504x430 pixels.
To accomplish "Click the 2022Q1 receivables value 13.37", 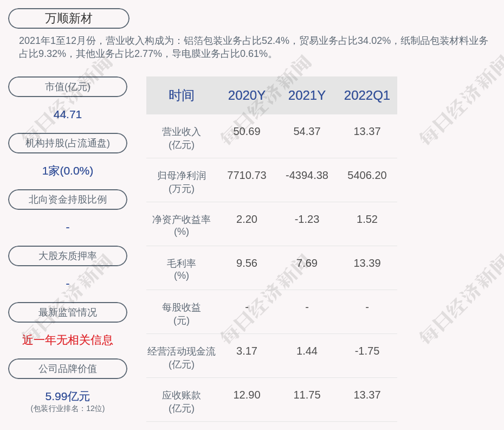I will [x=367, y=395].
